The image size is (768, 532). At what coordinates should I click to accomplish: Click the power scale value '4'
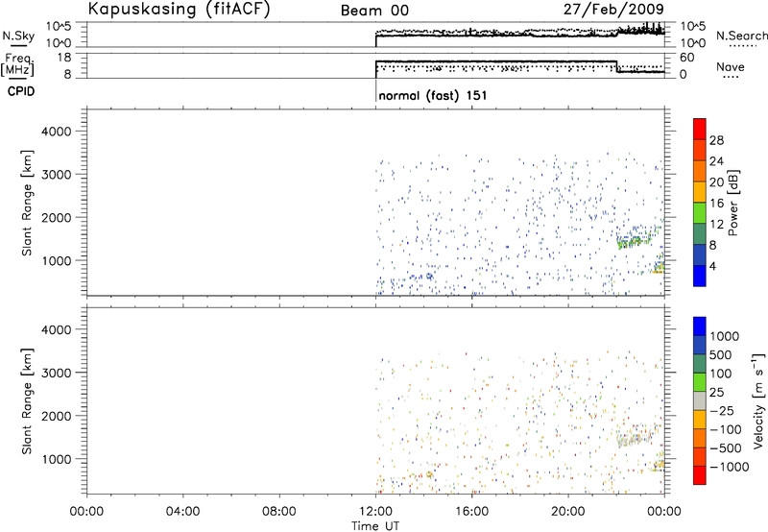coord(712,266)
